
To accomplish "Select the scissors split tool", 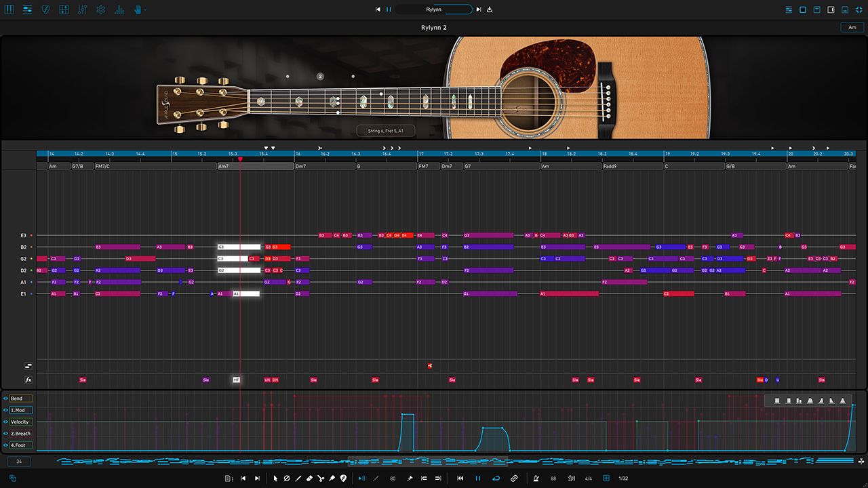I will 321,479.
